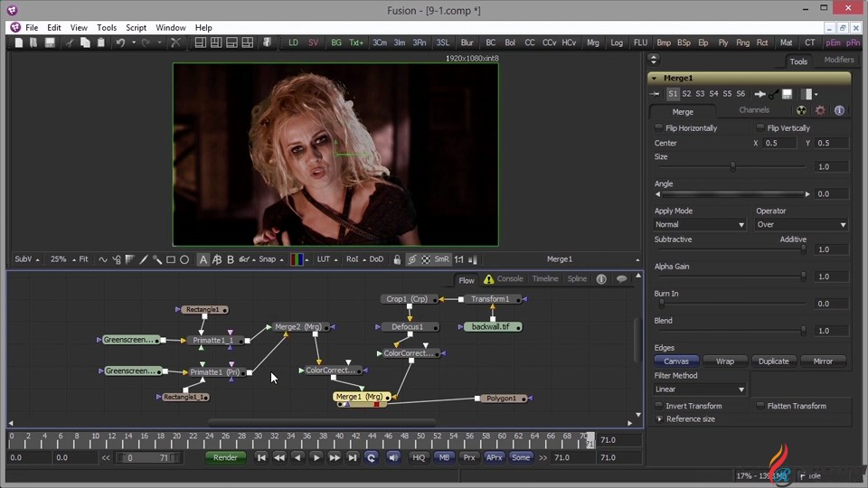
Task: Select the rectangle shape icon in viewer toolbar
Action: [170, 259]
